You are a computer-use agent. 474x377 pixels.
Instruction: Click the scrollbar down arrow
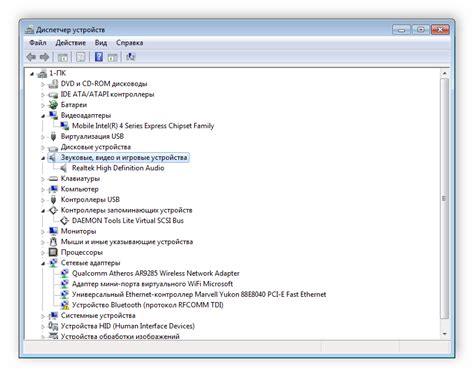point(444,334)
